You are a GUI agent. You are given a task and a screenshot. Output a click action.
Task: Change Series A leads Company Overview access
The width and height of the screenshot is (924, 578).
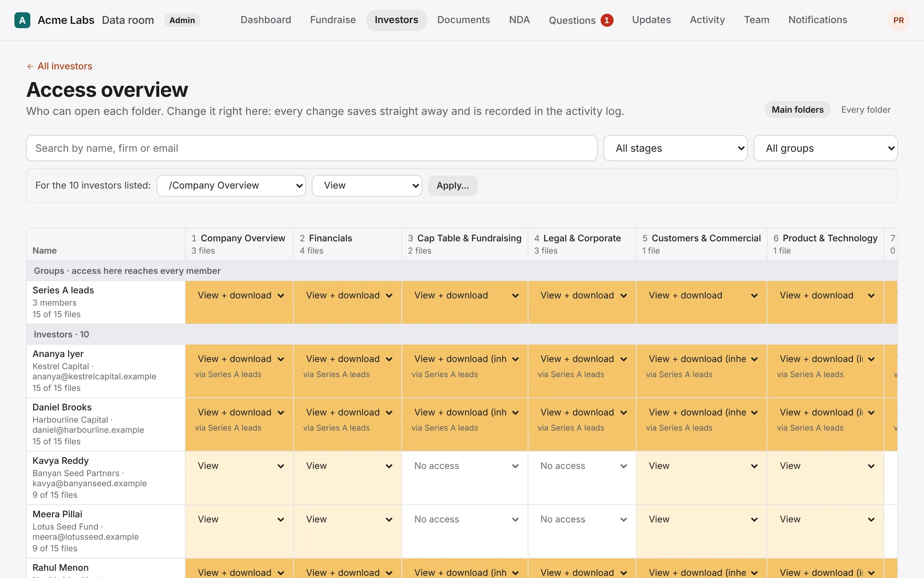[x=240, y=296]
